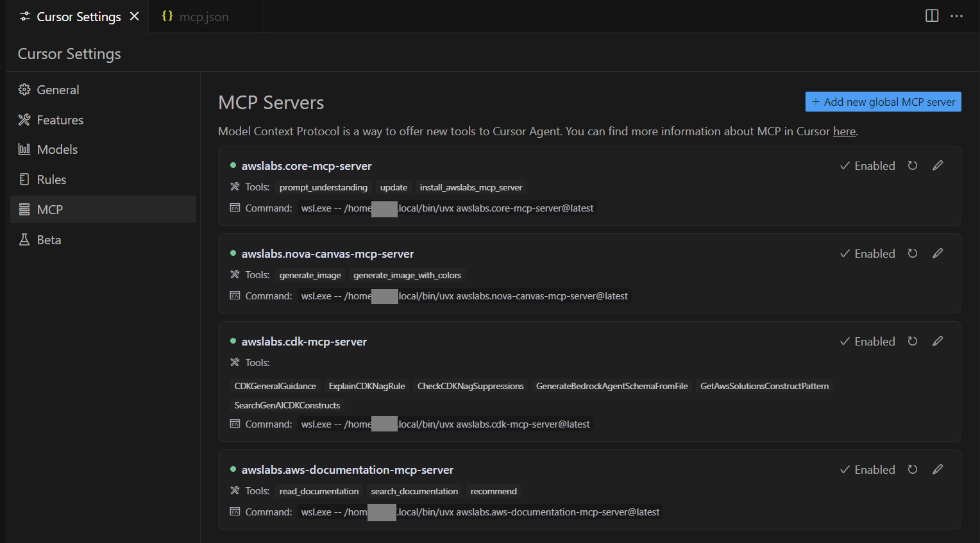
Task: Click the awslabs.nova-canvas-mcp-server name
Action: pos(328,254)
